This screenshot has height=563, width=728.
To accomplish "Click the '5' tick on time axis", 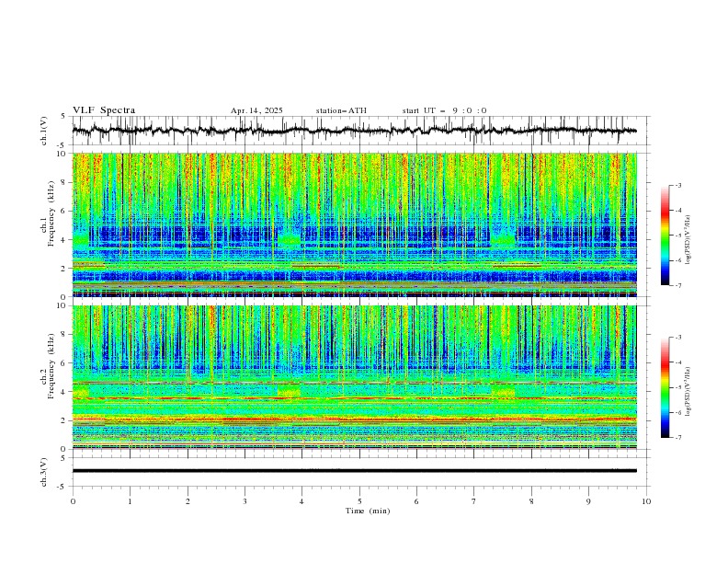I will click(359, 501).
